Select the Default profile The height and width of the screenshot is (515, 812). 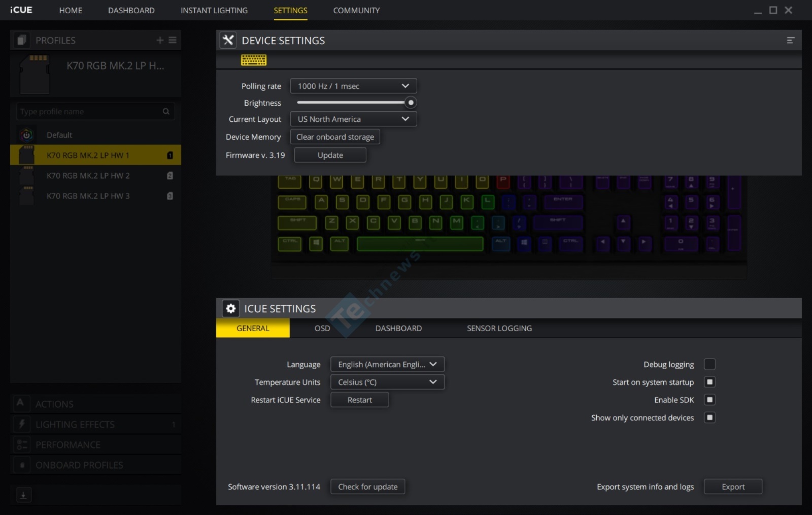click(95, 135)
